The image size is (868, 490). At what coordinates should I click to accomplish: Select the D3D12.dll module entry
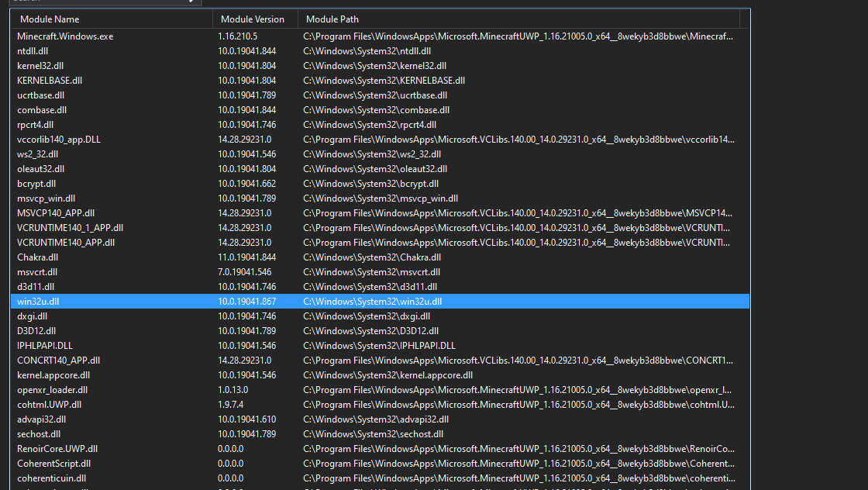[x=36, y=331]
